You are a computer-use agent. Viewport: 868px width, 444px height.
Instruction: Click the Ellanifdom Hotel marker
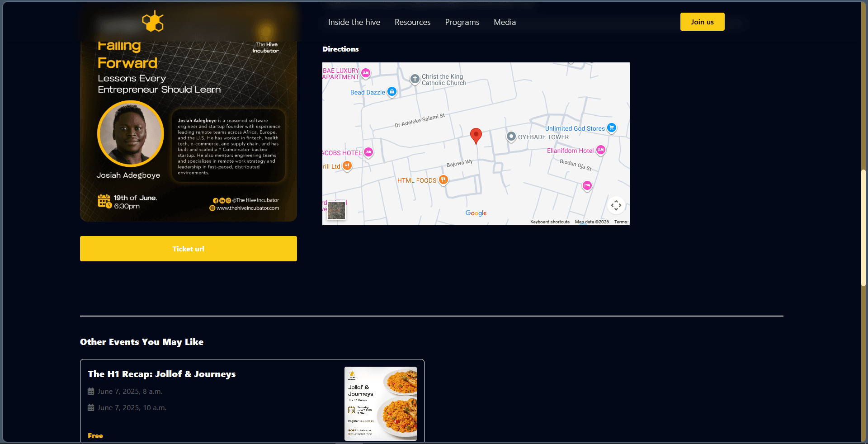coord(600,150)
